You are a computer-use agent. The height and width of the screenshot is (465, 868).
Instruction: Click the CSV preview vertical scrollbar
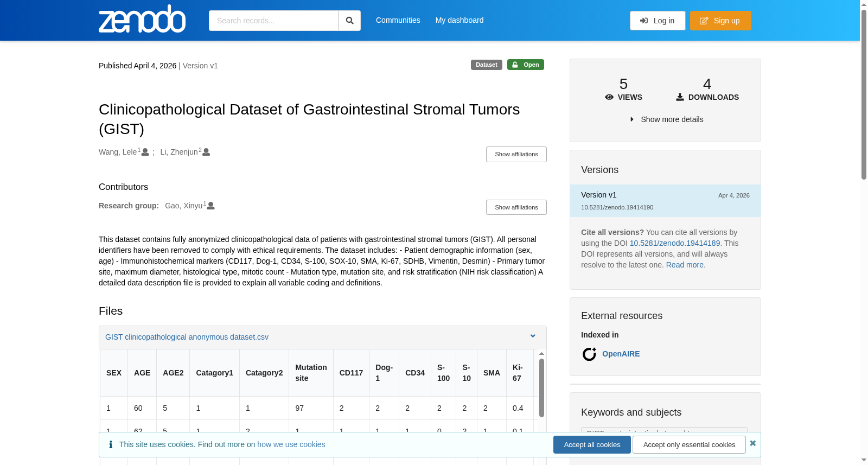pos(541,388)
